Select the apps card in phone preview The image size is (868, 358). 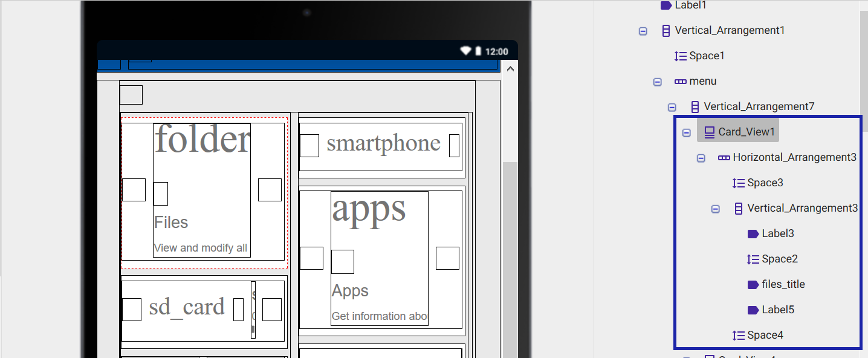[x=381, y=259]
